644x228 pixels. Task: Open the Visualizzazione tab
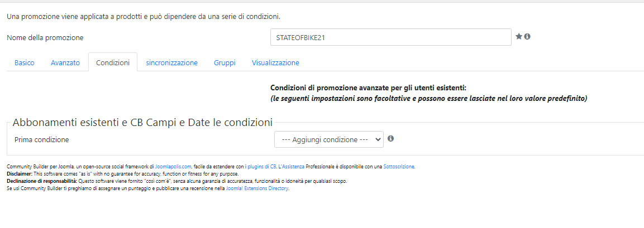[275, 63]
